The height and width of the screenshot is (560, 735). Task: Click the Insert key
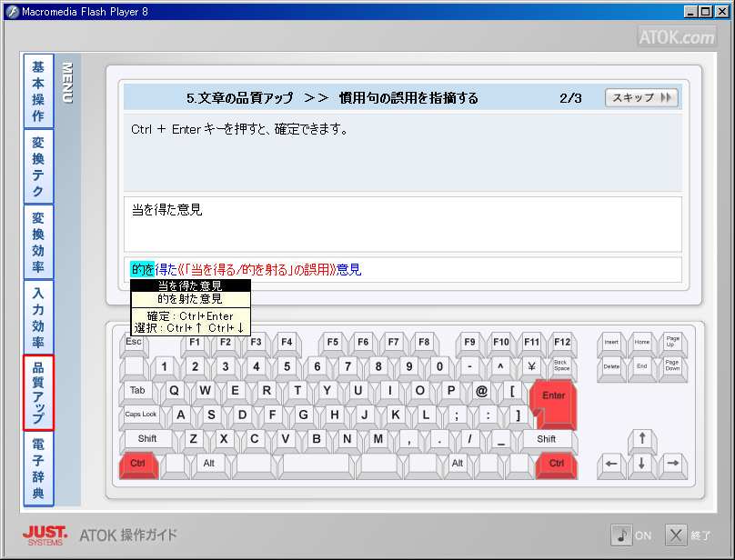[x=611, y=344]
